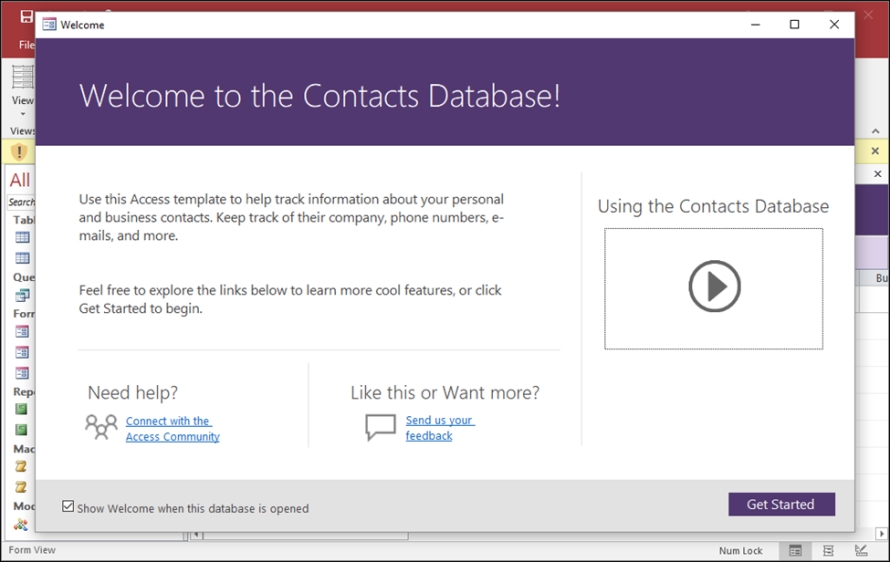Click Num Lock indicator in status bar
Image resolution: width=890 pixels, height=562 pixels.
pyautogui.click(x=741, y=551)
